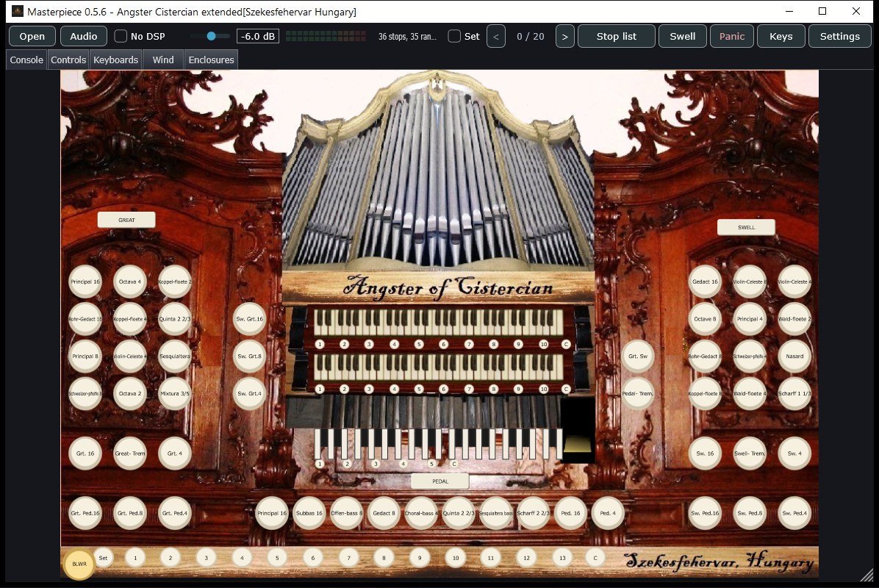The height and width of the screenshot is (588, 879).
Task: Click the Panic button
Action: [x=732, y=37]
